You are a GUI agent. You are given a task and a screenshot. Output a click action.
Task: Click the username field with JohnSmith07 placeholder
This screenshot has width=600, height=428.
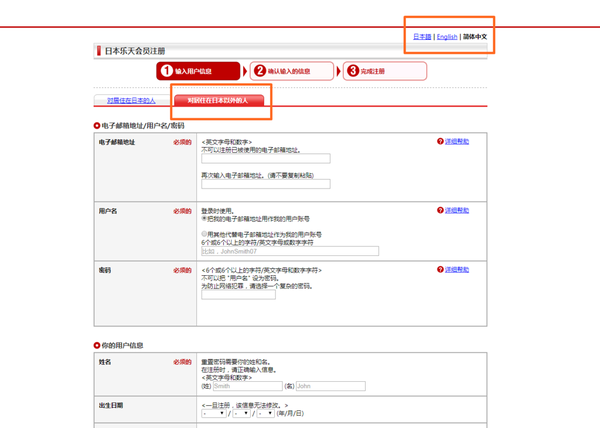[290, 250]
